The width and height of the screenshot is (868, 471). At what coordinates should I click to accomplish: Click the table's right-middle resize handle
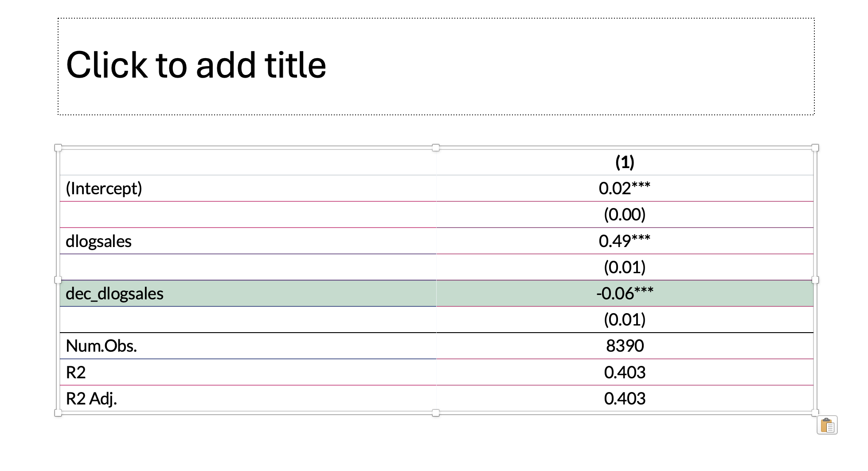click(x=815, y=280)
